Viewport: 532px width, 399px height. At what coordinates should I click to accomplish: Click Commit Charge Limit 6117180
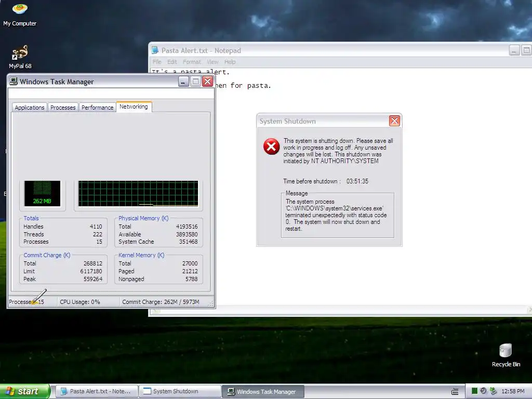[x=91, y=271]
